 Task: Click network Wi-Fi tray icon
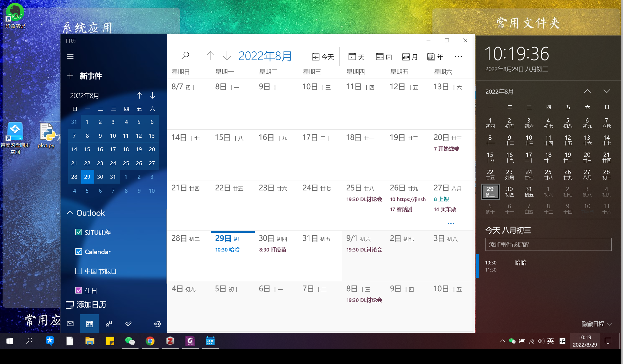[x=531, y=341]
